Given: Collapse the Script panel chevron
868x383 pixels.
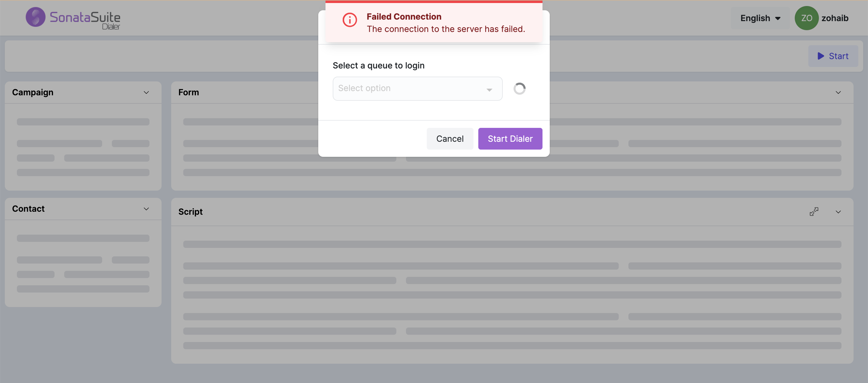Looking at the screenshot, I should (x=838, y=212).
